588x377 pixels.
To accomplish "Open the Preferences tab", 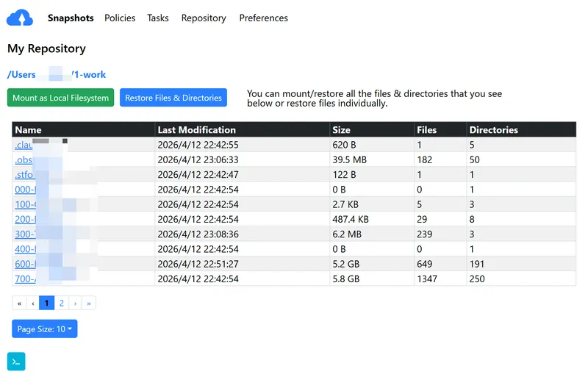I will [x=264, y=18].
